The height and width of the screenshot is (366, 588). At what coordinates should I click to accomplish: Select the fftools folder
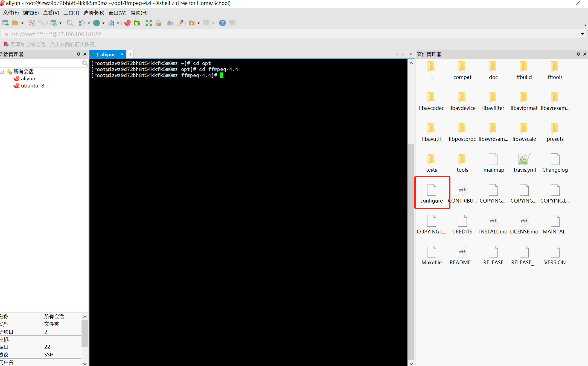tap(555, 70)
